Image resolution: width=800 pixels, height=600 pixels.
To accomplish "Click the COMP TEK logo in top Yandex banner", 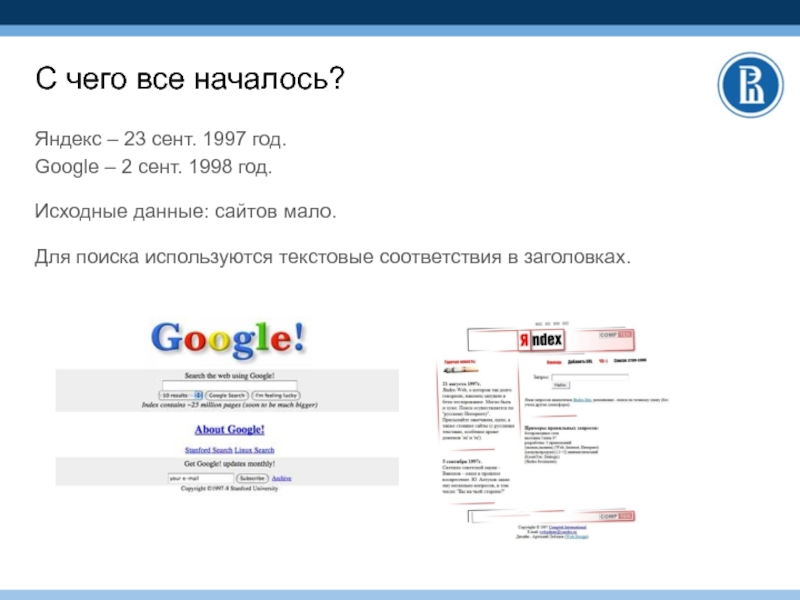I will click(x=616, y=335).
